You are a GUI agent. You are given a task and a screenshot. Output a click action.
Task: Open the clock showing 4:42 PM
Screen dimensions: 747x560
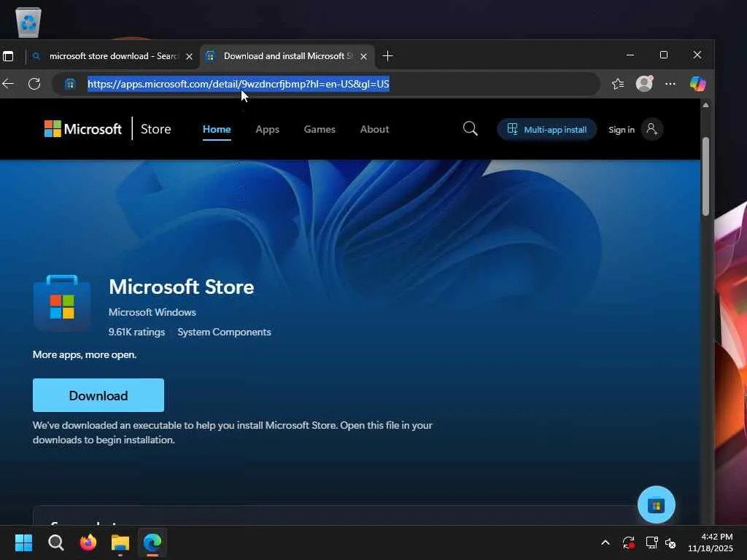(711, 542)
